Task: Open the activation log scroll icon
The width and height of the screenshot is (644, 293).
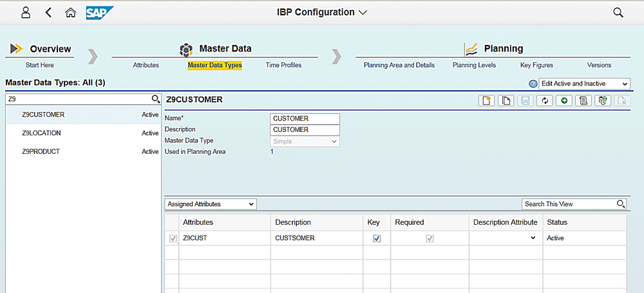Action: (x=583, y=100)
